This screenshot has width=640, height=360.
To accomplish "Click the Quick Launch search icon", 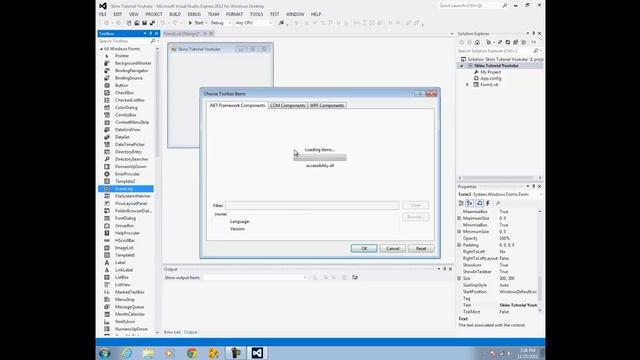I will [504, 6].
